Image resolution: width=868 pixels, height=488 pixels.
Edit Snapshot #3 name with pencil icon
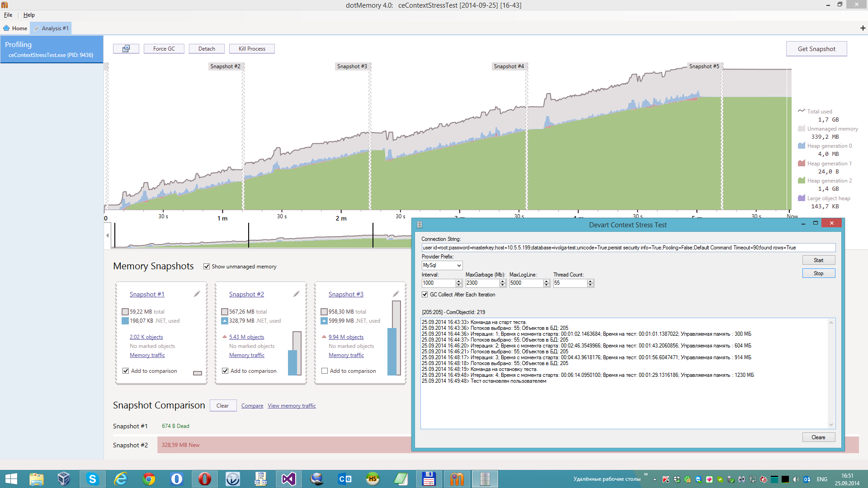[396, 294]
